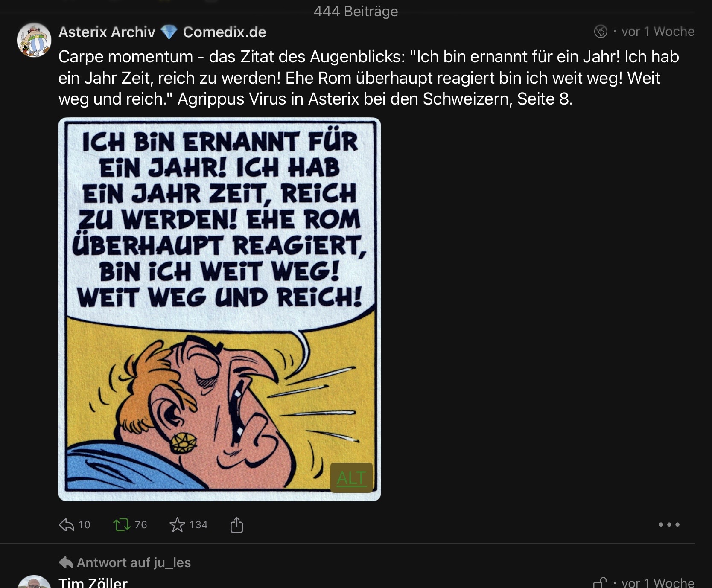Open the three-dot more options menu

pos(669,524)
